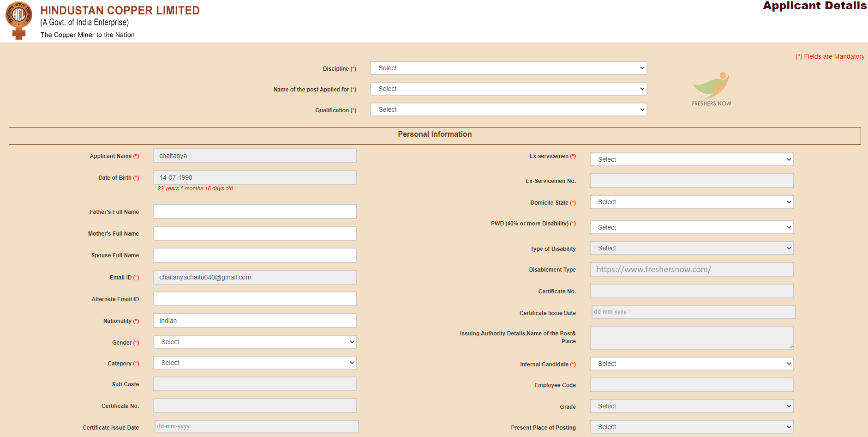Click the Issuing Authority Details text area
The width and height of the screenshot is (868, 437).
click(692, 338)
